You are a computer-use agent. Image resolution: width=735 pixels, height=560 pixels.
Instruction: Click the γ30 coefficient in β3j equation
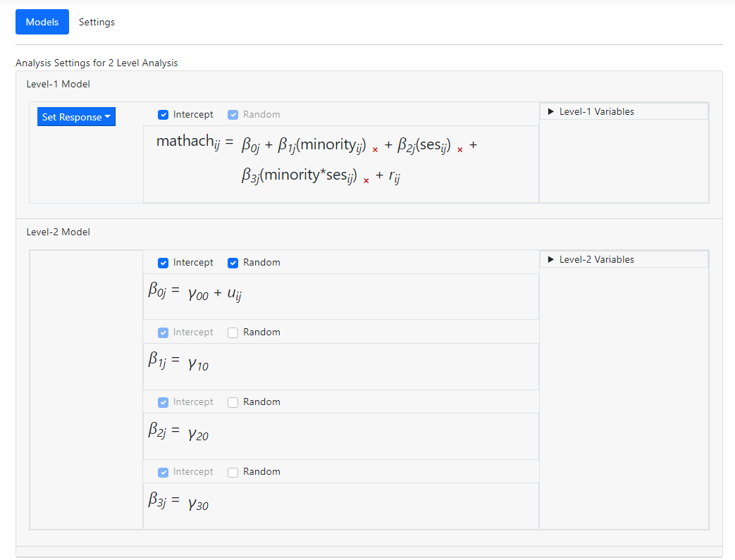tap(198, 504)
